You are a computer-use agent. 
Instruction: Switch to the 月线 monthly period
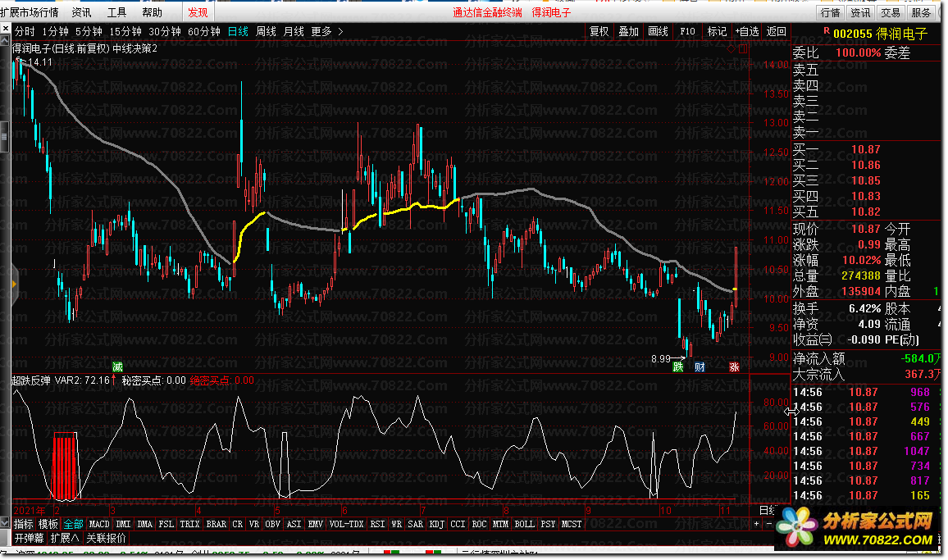click(294, 31)
